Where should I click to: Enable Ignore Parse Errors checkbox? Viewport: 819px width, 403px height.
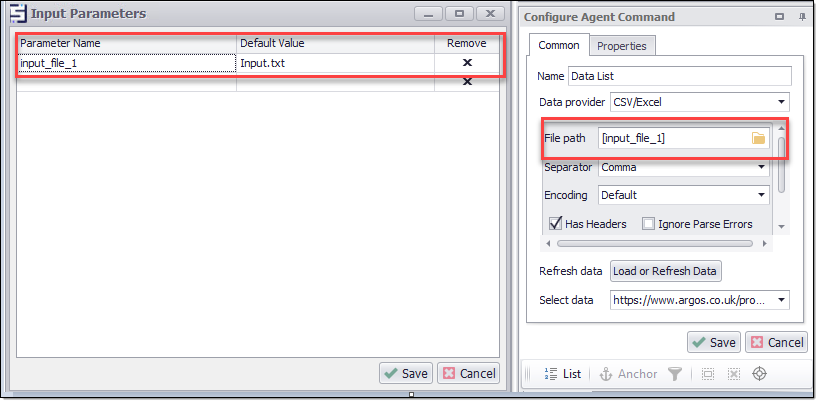(648, 224)
